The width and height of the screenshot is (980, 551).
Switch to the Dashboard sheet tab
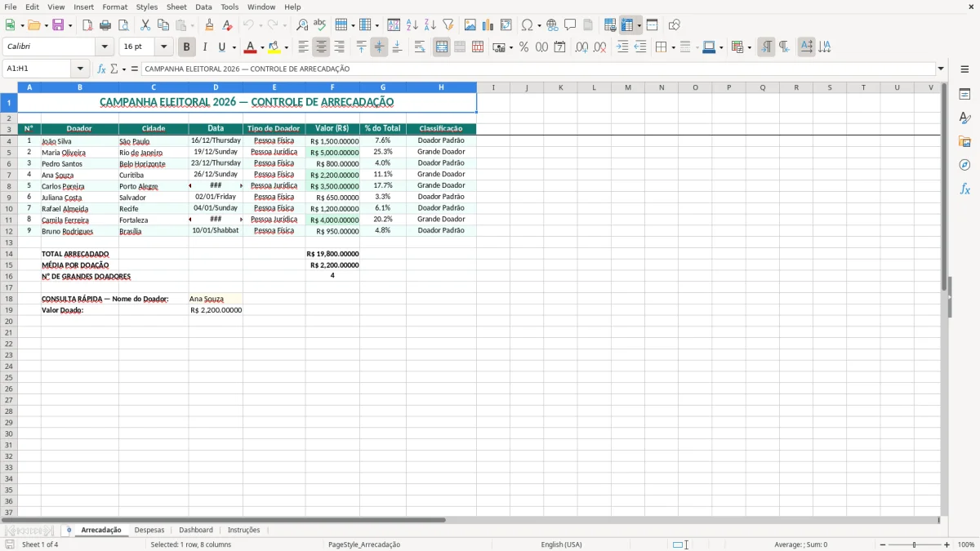(196, 531)
